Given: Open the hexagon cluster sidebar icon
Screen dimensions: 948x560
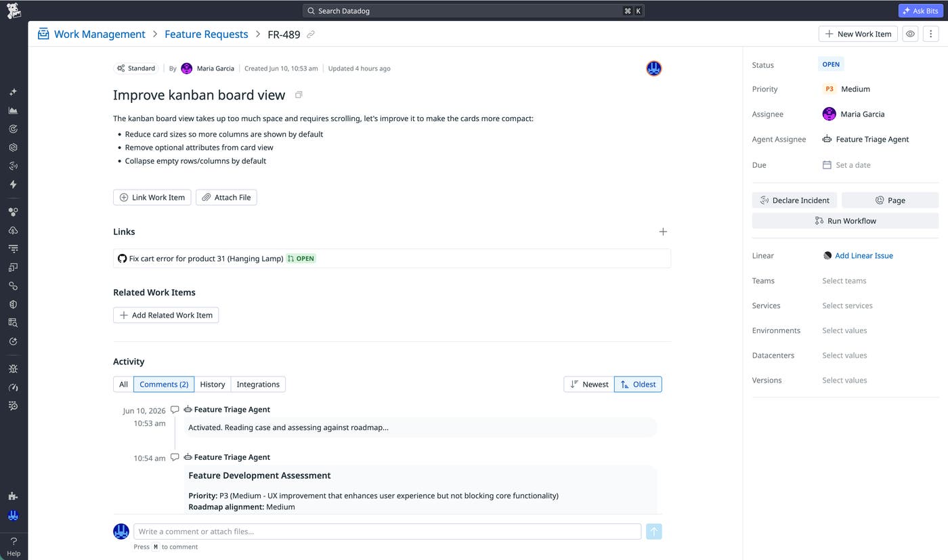Looking at the screenshot, I should point(13,212).
